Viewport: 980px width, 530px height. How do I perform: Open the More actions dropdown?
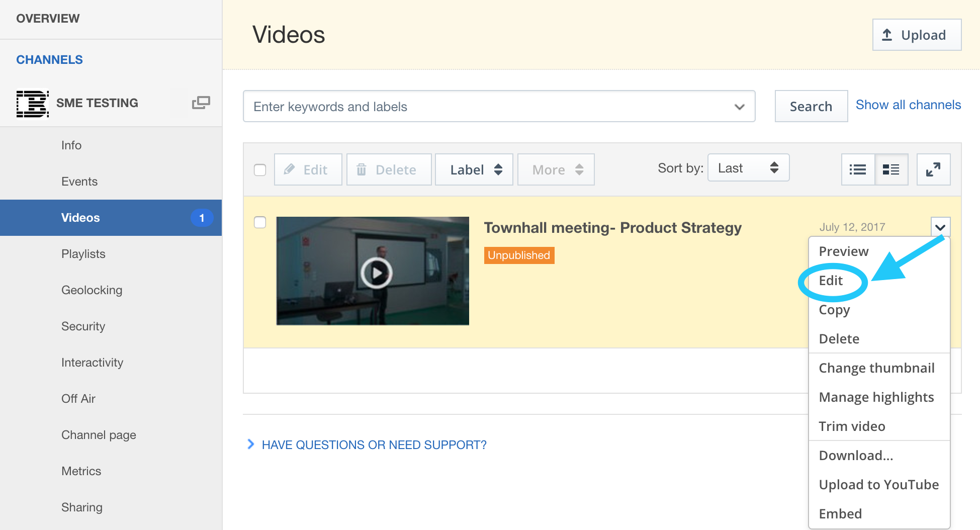[x=556, y=169]
